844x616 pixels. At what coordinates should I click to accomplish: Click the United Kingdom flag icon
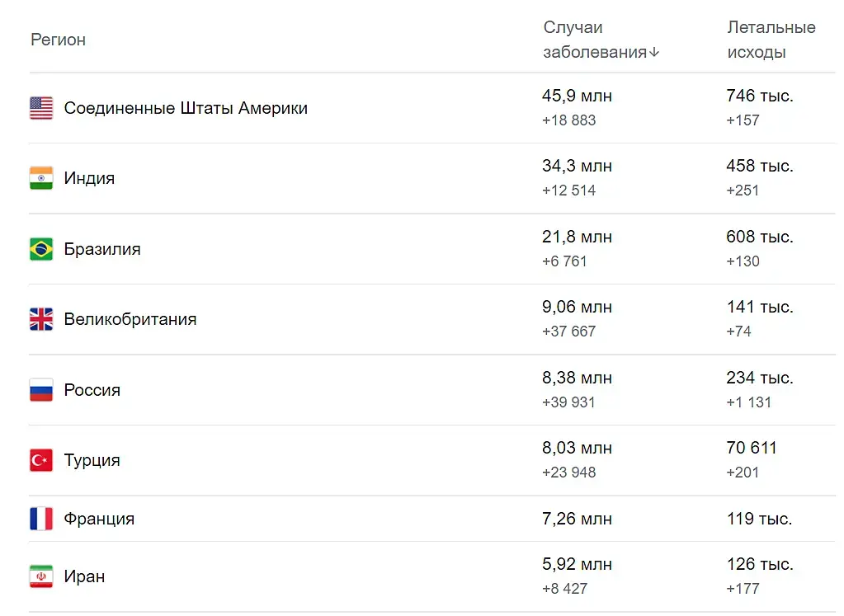click(41, 319)
